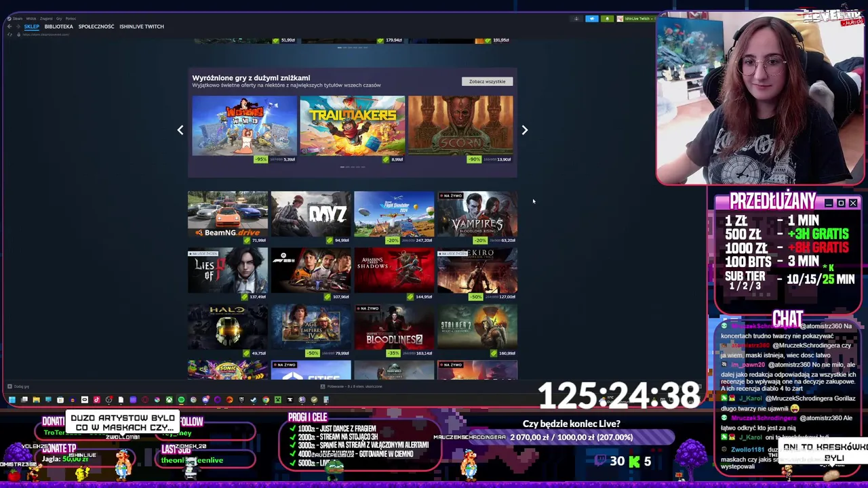Open the DayZ game tile
Viewport: 868px width, 488px height.
pyautogui.click(x=311, y=217)
